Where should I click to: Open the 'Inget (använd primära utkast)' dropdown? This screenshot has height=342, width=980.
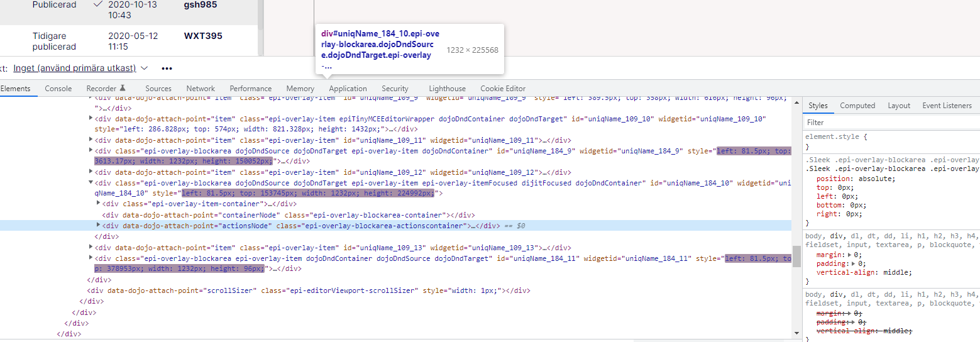click(x=80, y=68)
